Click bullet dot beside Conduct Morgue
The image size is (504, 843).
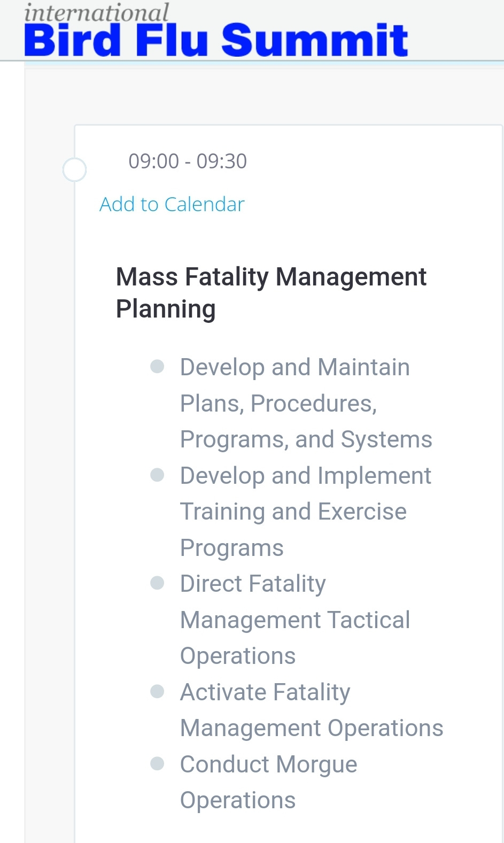[157, 763]
